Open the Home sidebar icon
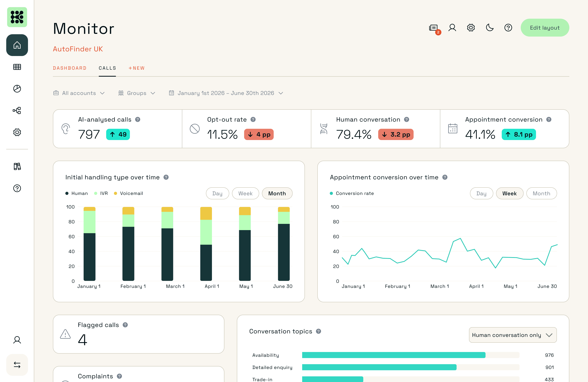The image size is (588, 382). (17, 45)
